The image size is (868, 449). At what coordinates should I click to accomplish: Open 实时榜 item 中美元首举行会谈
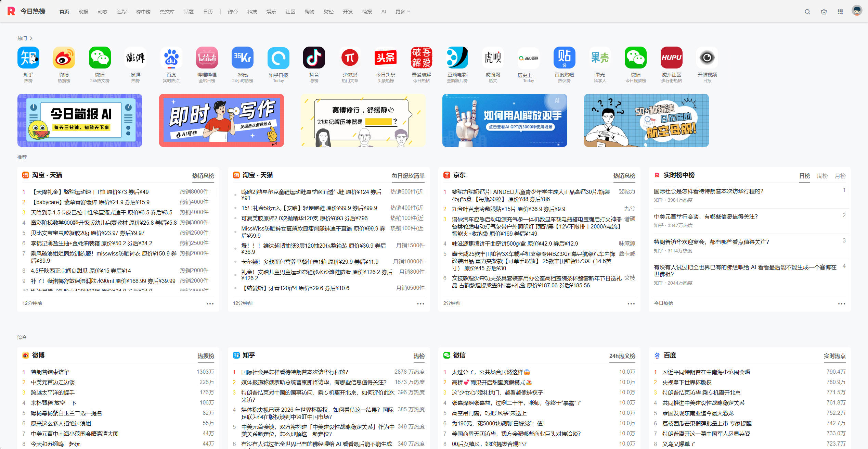(706, 216)
